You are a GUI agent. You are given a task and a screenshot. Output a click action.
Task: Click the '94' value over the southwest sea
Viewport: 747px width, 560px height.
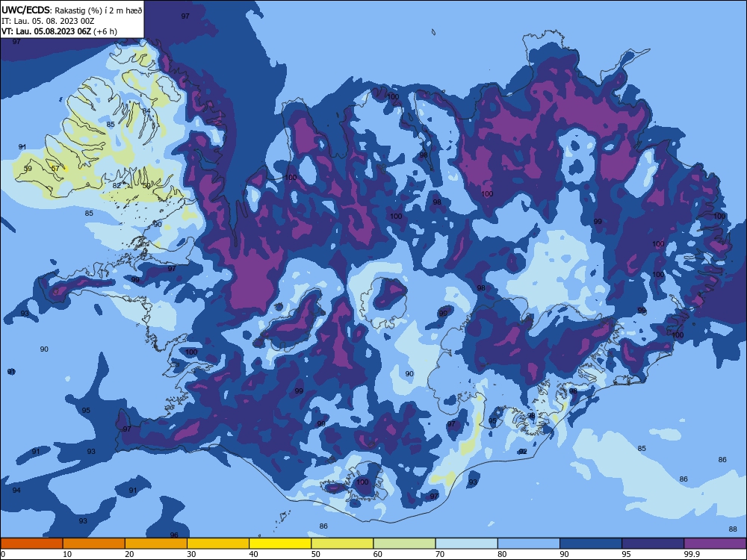click(x=16, y=491)
